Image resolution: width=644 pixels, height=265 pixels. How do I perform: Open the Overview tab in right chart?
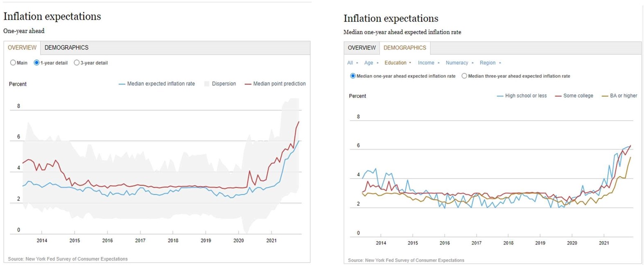click(x=362, y=48)
